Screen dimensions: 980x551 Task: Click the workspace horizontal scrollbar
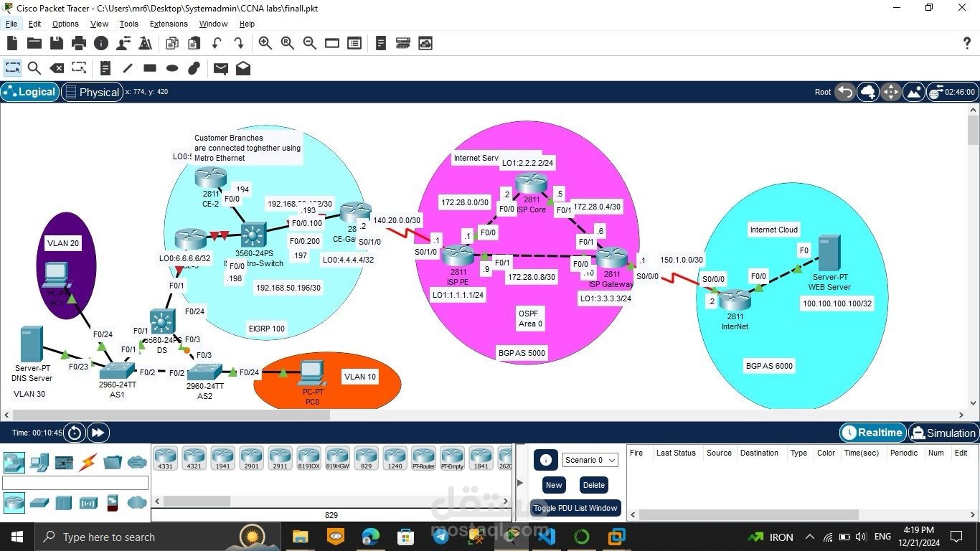[484, 415]
